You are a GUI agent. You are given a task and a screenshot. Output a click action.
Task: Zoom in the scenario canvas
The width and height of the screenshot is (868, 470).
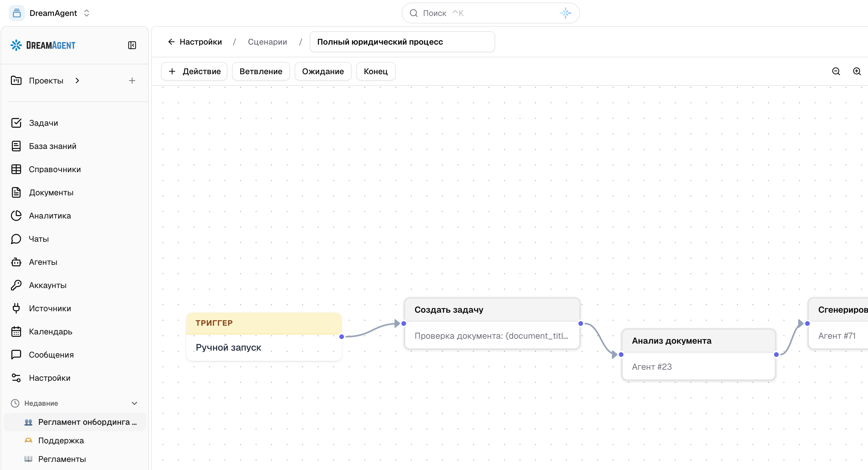coord(857,71)
